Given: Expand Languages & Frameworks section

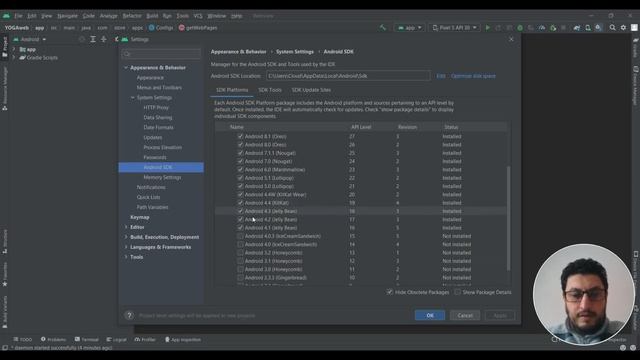Looking at the screenshot, I should 126,247.
